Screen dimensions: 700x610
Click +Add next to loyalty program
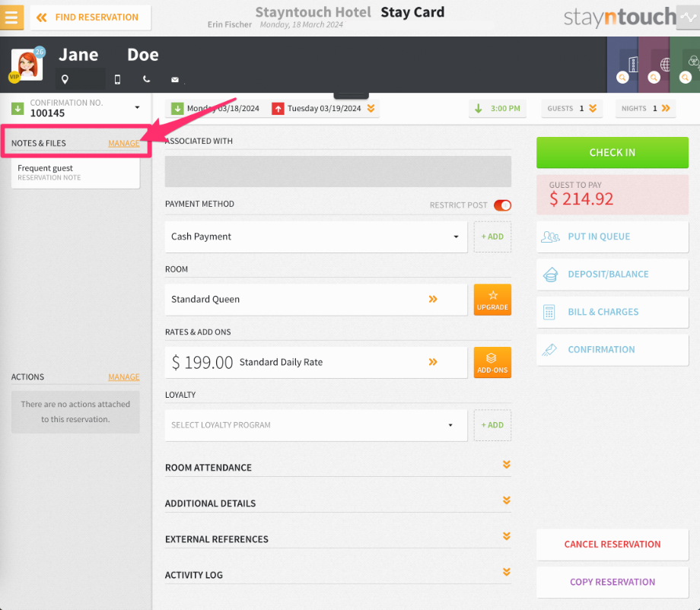pyautogui.click(x=492, y=425)
